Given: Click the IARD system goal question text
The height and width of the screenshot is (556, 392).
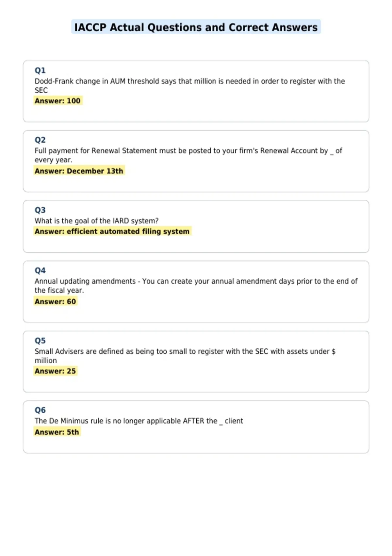Looking at the screenshot, I should [x=97, y=221].
